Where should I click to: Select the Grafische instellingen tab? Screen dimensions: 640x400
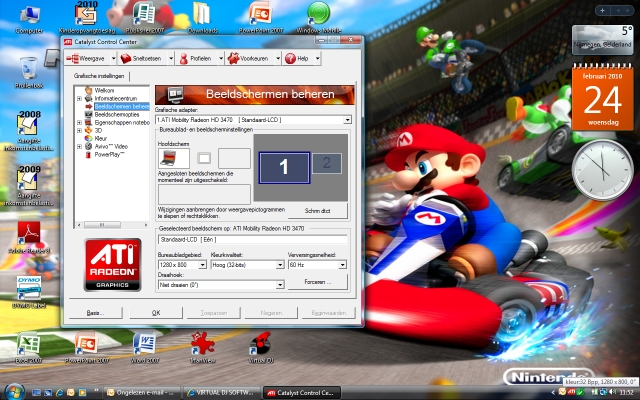(99, 76)
